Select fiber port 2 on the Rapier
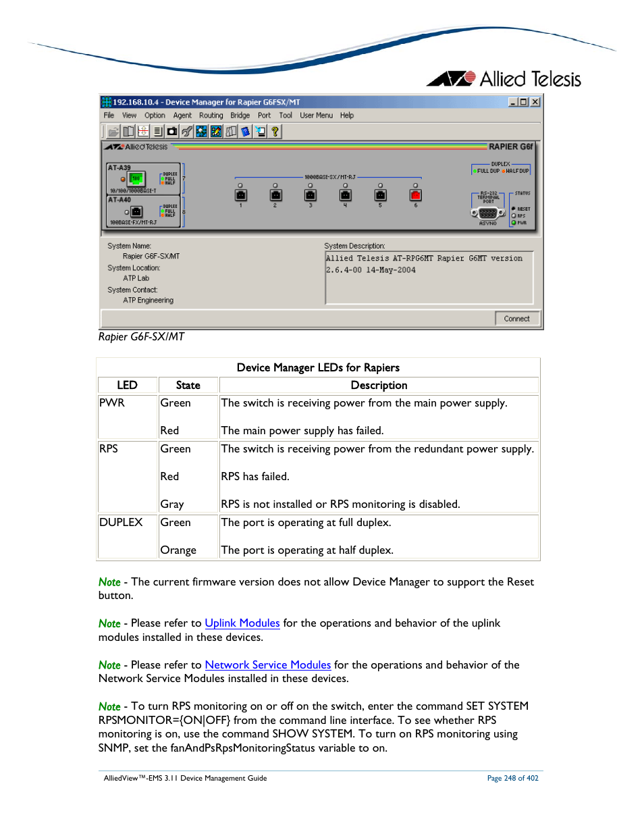 pyautogui.click(x=275, y=195)
